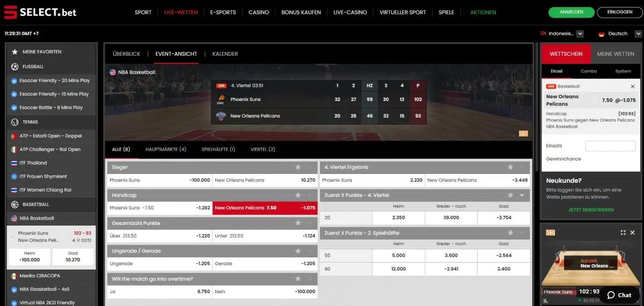Switch to the Kalender tab
644x306 pixels.
(225, 54)
